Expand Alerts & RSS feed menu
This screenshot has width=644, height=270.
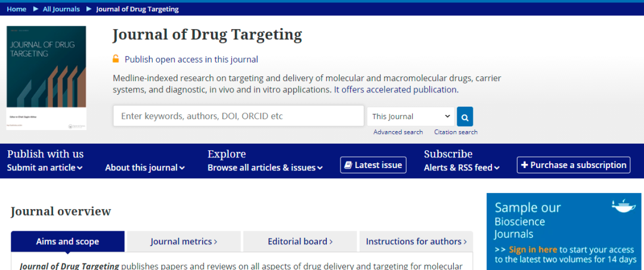pyautogui.click(x=462, y=167)
